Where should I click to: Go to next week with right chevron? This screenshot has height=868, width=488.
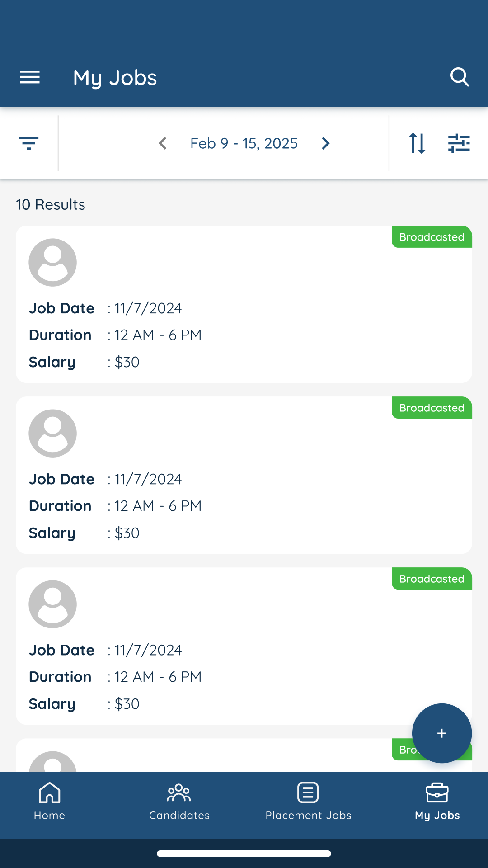point(325,143)
